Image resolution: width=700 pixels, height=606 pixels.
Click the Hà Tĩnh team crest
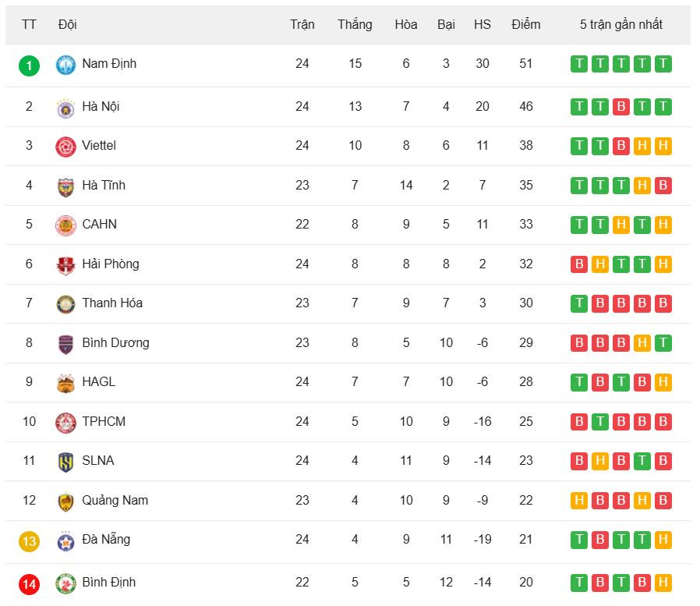[x=65, y=186]
